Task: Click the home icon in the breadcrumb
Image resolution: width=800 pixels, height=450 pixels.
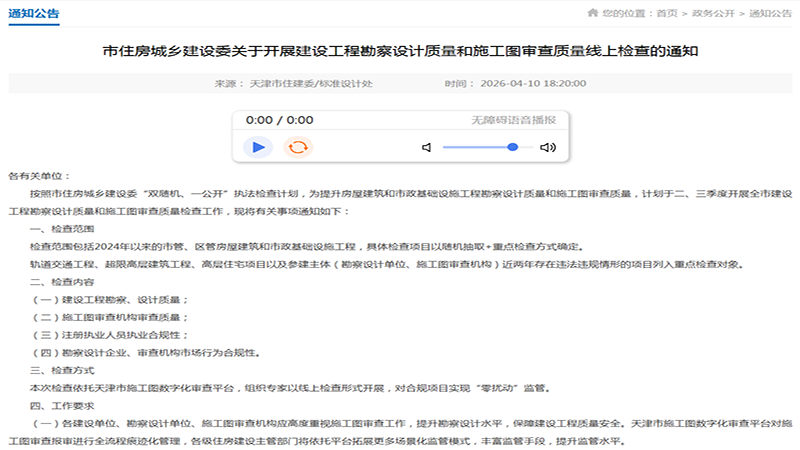Action: tap(592, 13)
